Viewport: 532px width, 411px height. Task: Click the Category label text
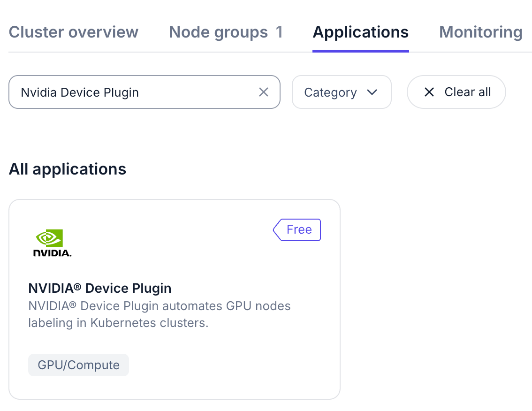point(330,92)
